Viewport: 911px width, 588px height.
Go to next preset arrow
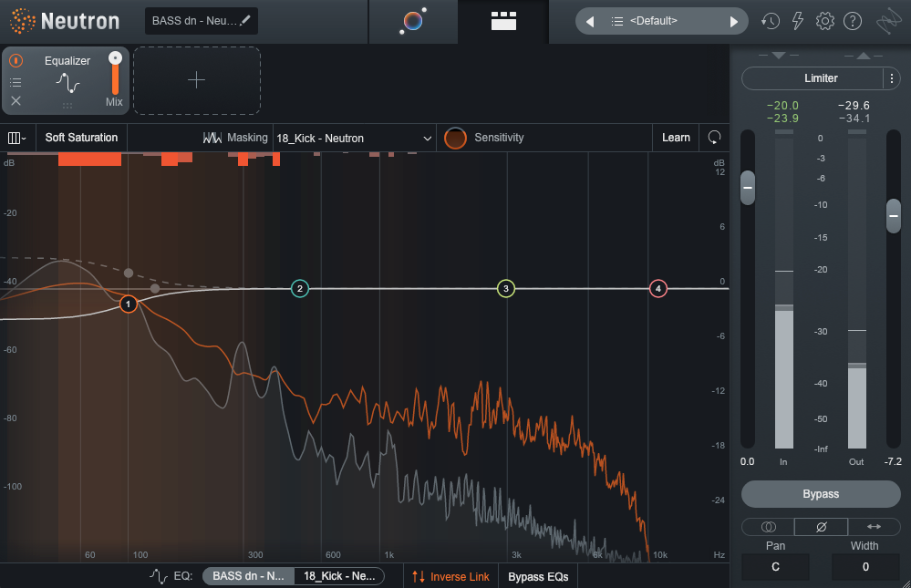(x=734, y=22)
